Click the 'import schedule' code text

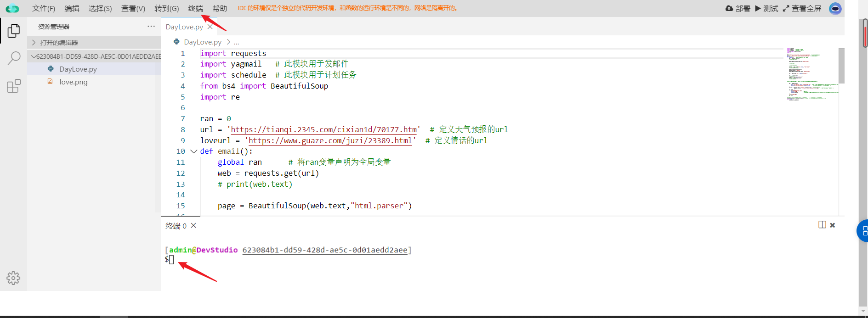pyautogui.click(x=233, y=75)
